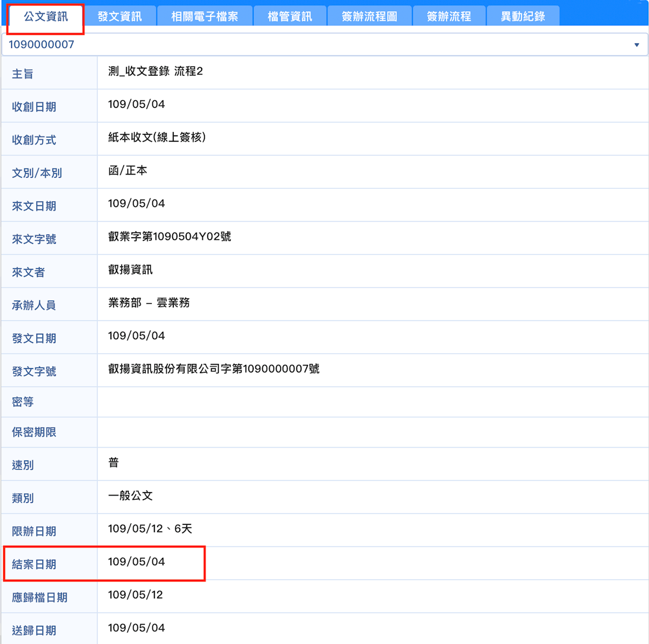Image resolution: width=649 pixels, height=644 pixels.
Task: Select the 來文字號 value 叡業字第1090504Y02號
Action: (169, 237)
